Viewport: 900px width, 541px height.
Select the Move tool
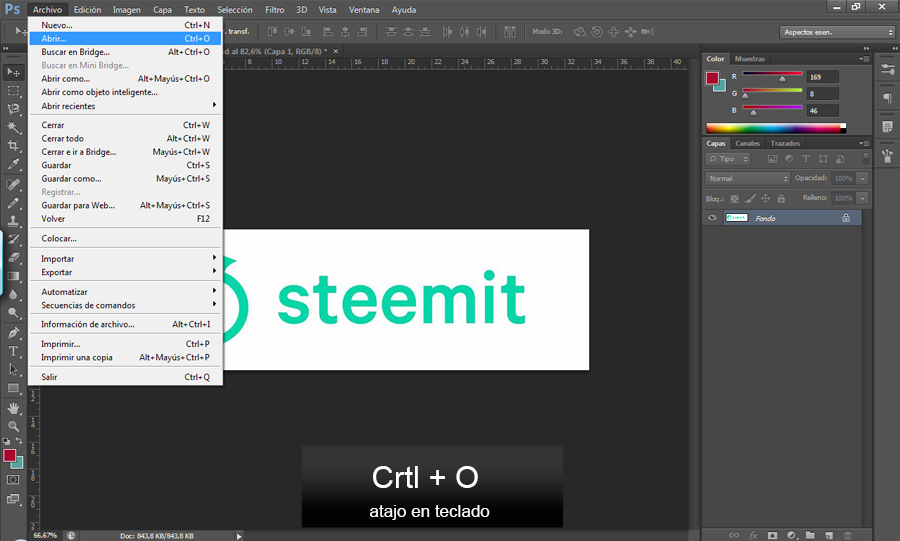pos(13,72)
